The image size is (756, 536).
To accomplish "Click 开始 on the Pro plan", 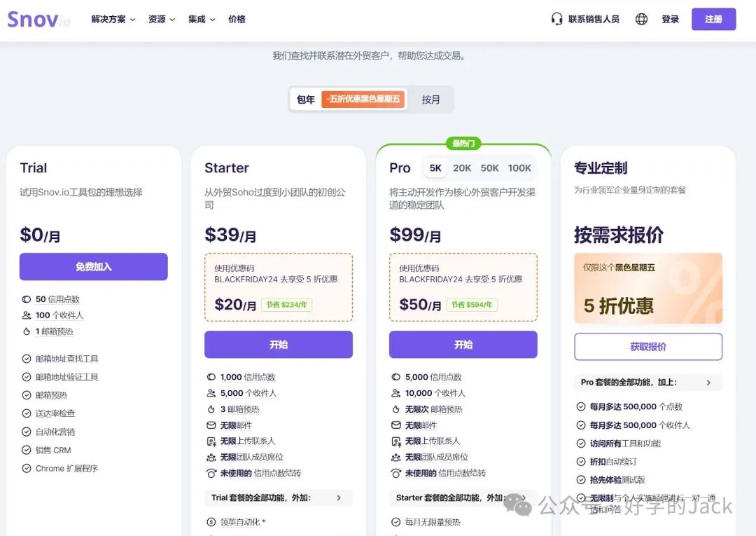I will coord(463,345).
